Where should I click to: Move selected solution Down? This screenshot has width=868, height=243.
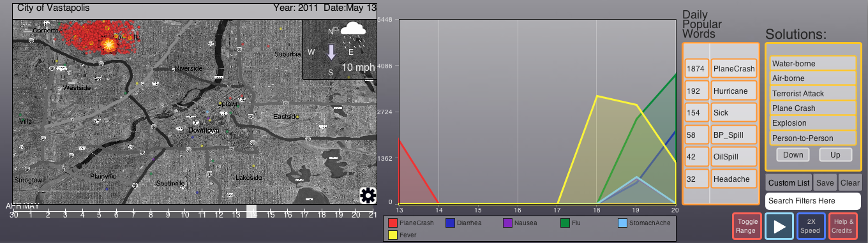(793, 155)
